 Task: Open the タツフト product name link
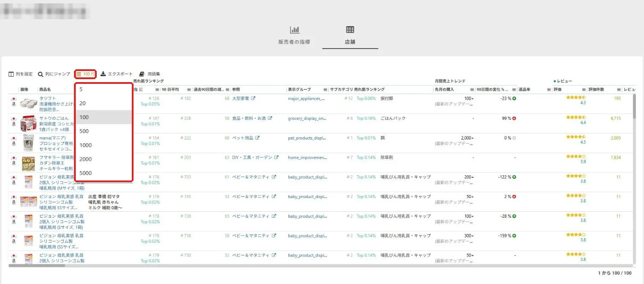pos(57,104)
